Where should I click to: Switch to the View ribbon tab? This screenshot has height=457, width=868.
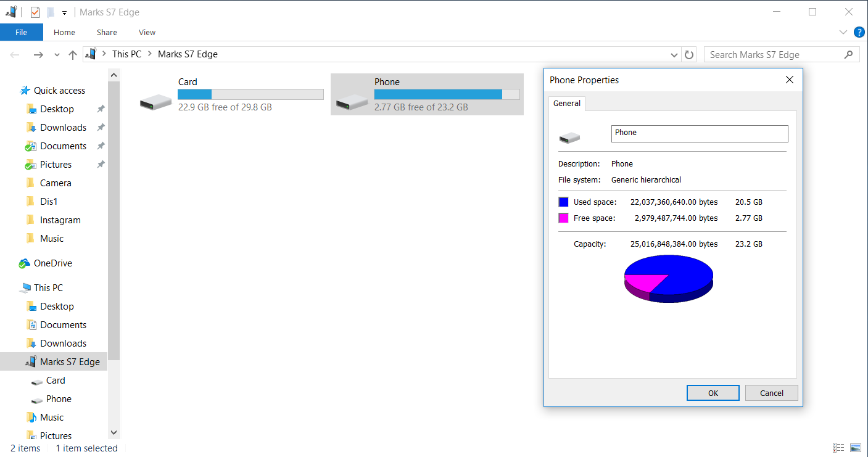click(147, 32)
